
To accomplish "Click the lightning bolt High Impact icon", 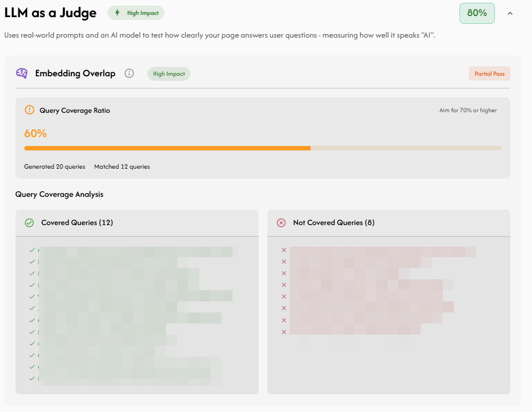I will (117, 13).
